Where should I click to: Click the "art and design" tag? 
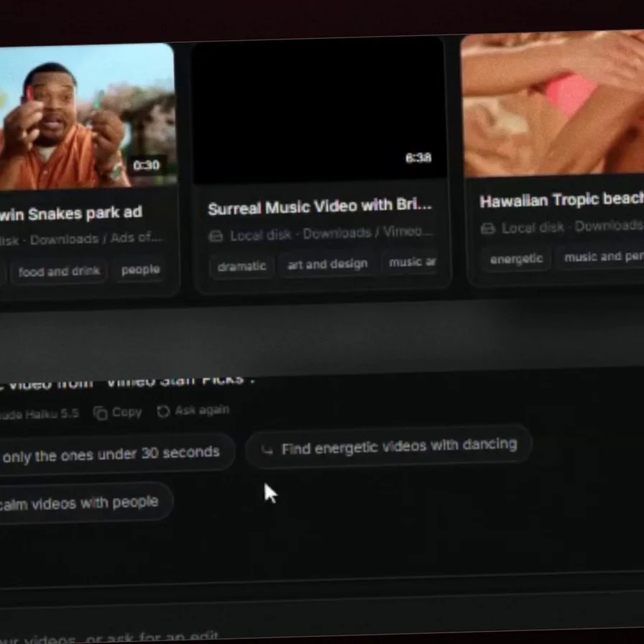pos(327,264)
